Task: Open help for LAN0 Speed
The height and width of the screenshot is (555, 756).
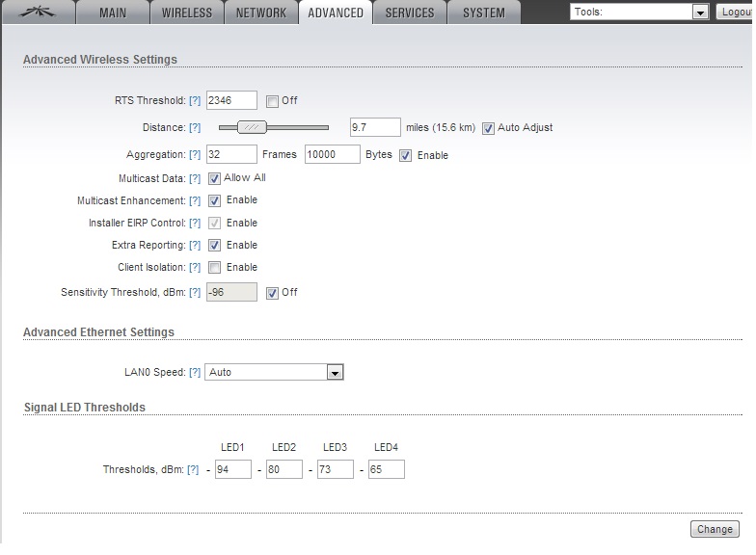Action: pos(195,372)
